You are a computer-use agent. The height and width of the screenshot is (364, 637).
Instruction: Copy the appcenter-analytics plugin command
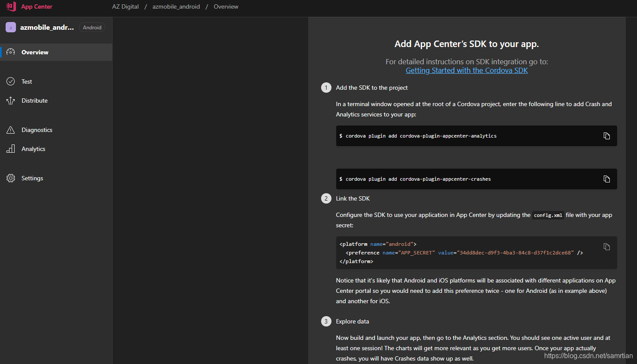click(x=606, y=136)
